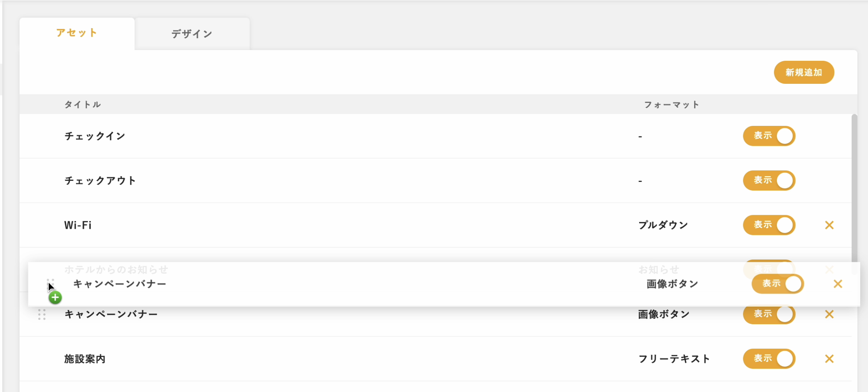Toggle 表示 switch for チェックイン
The width and height of the screenshot is (868, 392).
(769, 136)
